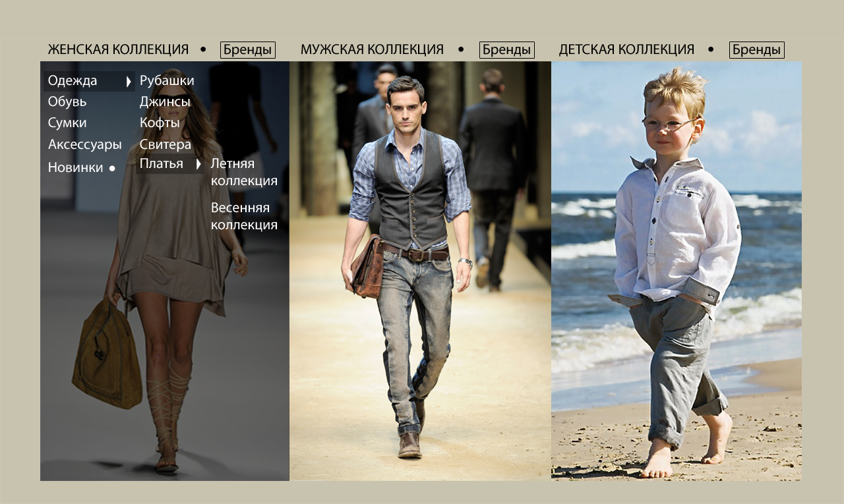Expand the arrow beside Платья
This screenshot has height=504, width=844.
pos(198,164)
